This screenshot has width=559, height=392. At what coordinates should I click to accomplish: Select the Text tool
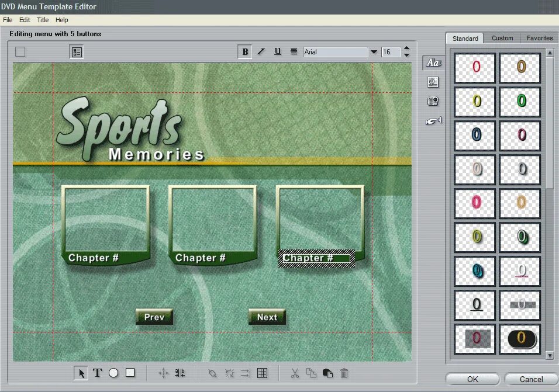click(97, 373)
